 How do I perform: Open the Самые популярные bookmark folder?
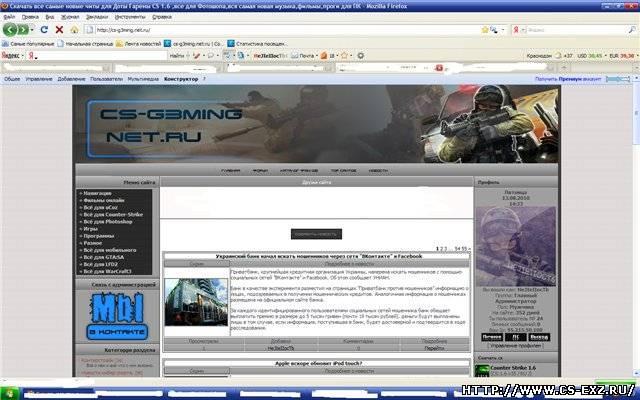[28, 44]
